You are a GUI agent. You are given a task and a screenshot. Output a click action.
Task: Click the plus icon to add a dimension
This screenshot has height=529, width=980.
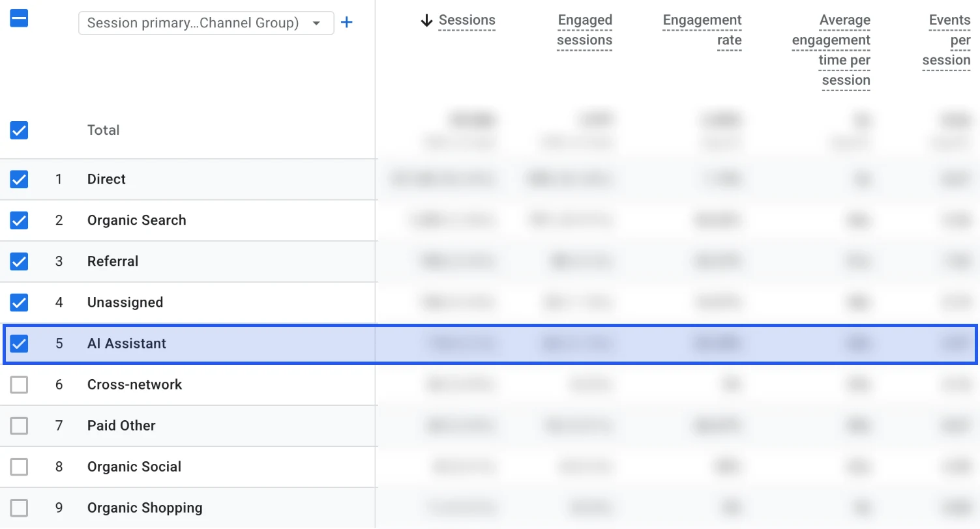click(347, 23)
